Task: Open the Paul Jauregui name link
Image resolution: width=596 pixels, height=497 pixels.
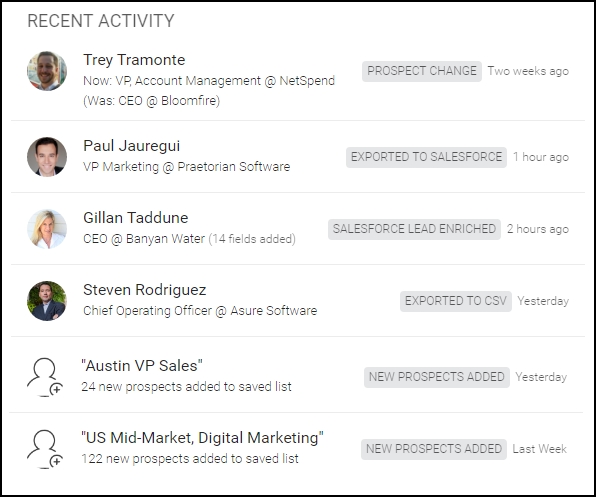Action: click(x=132, y=146)
